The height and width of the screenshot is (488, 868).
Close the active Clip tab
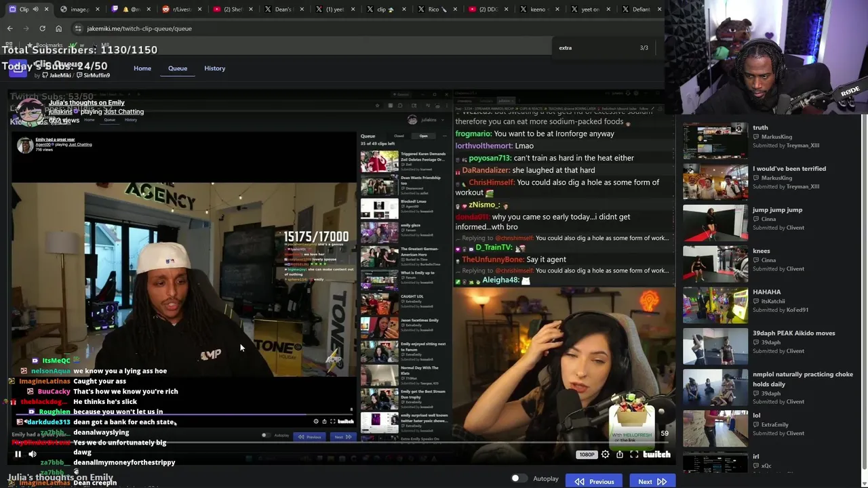click(x=47, y=9)
